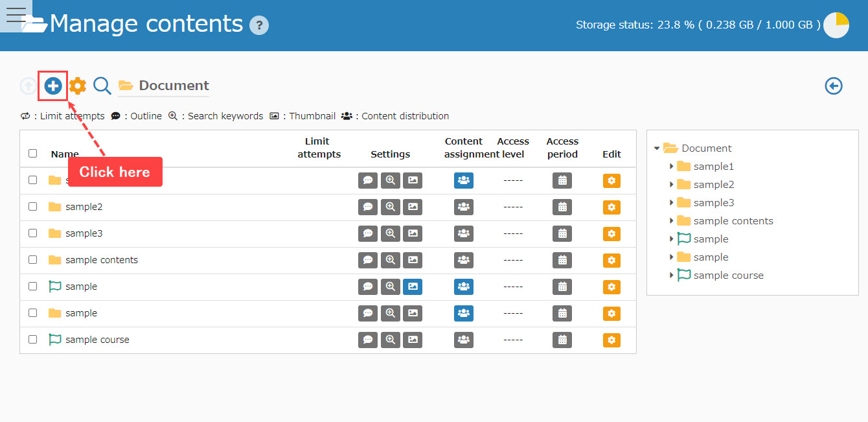Open the help question mark icon

point(259,25)
